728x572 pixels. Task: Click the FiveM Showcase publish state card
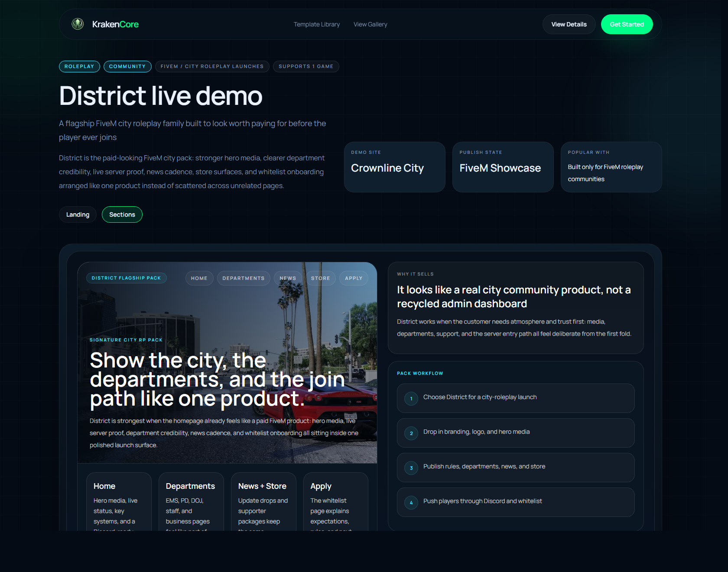point(503,167)
